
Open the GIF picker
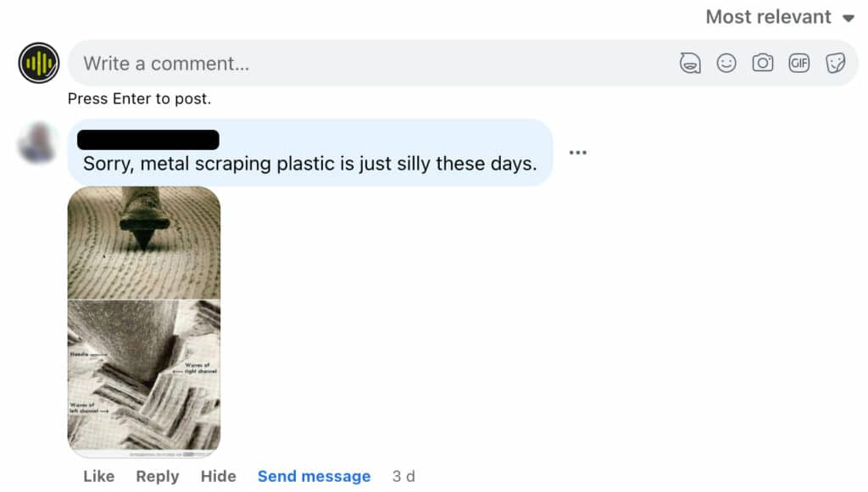[798, 63]
